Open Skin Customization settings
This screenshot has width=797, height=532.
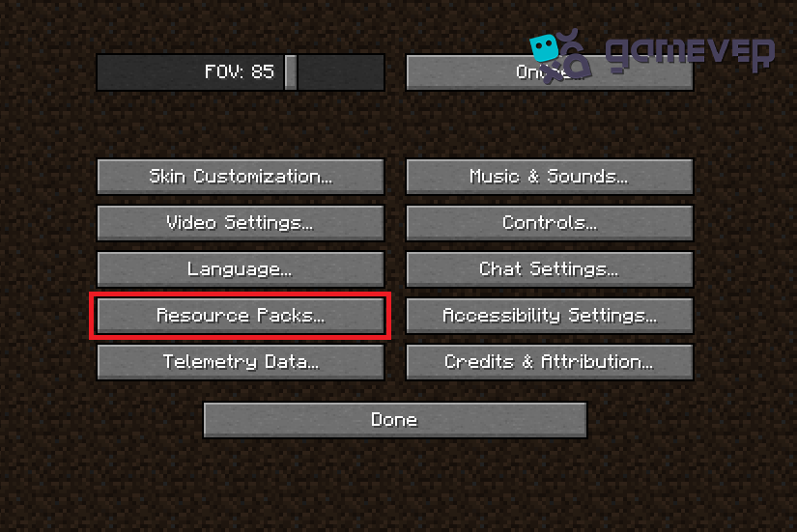[x=241, y=177]
